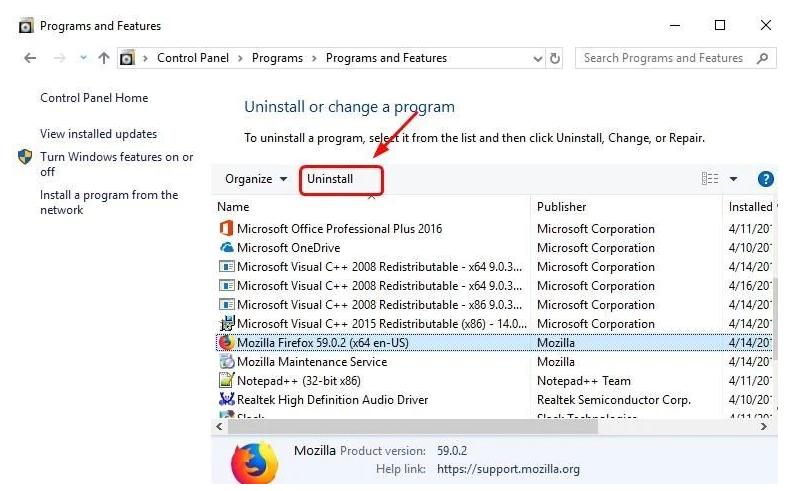Click the Mozilla Firefox row icon

click(226, 342)
